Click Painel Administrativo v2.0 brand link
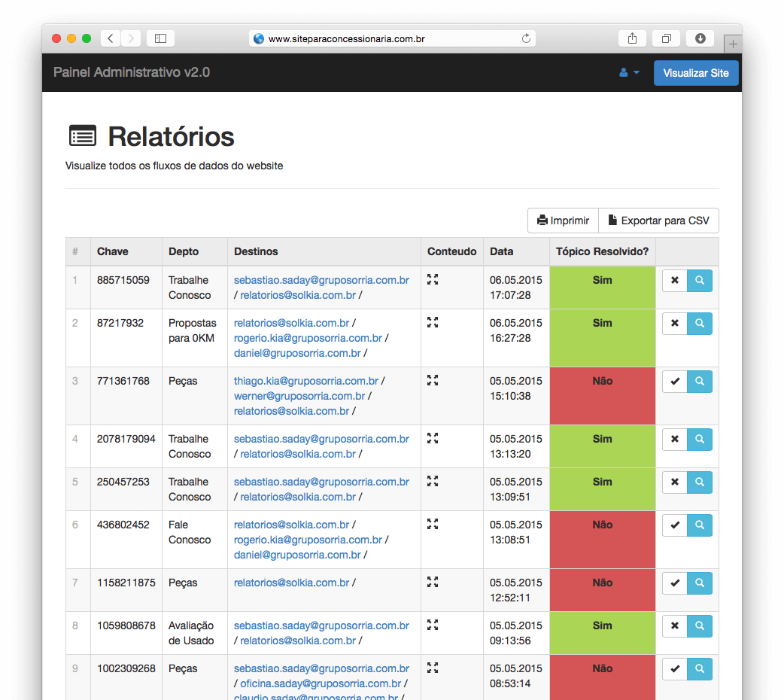 [x=132, y=72]
